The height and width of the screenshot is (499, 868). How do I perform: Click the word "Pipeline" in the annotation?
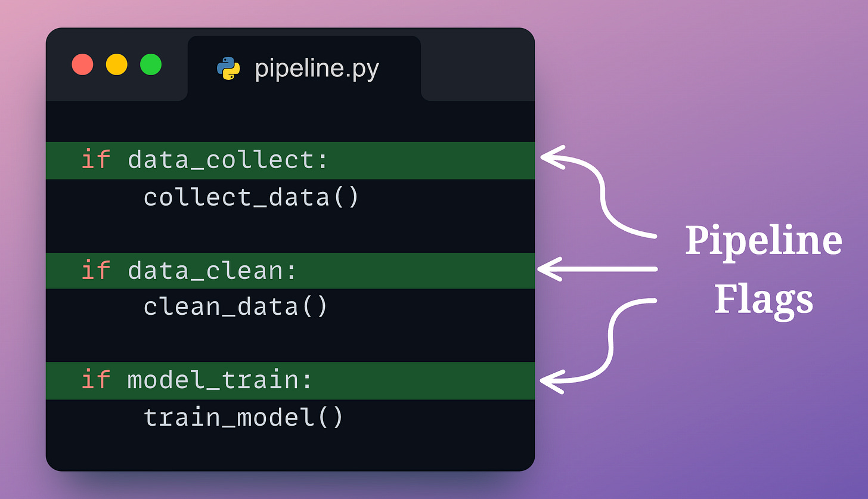(x=763, y=240)
